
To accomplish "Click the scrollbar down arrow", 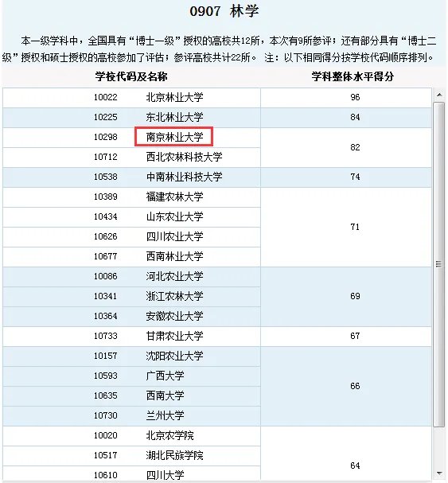I will click(439, 473).
